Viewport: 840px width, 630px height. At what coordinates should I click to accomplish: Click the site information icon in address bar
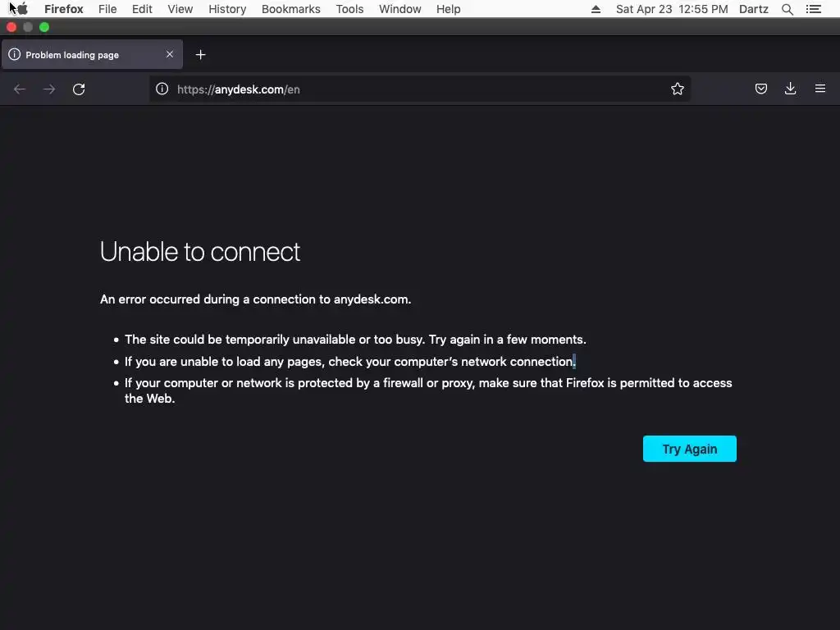[162, 89]
